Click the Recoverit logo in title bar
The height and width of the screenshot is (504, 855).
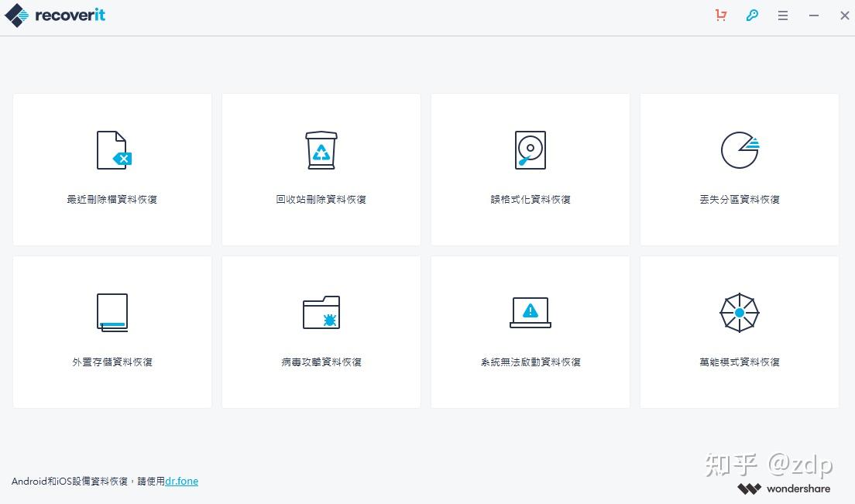click(x=55, y=15)
